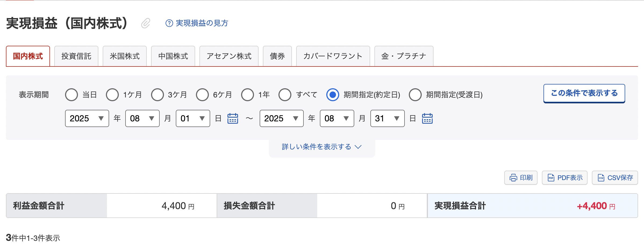This screenshot has width=644, height=250.
Task: Click the 印刷 text label
Action: 526,178
